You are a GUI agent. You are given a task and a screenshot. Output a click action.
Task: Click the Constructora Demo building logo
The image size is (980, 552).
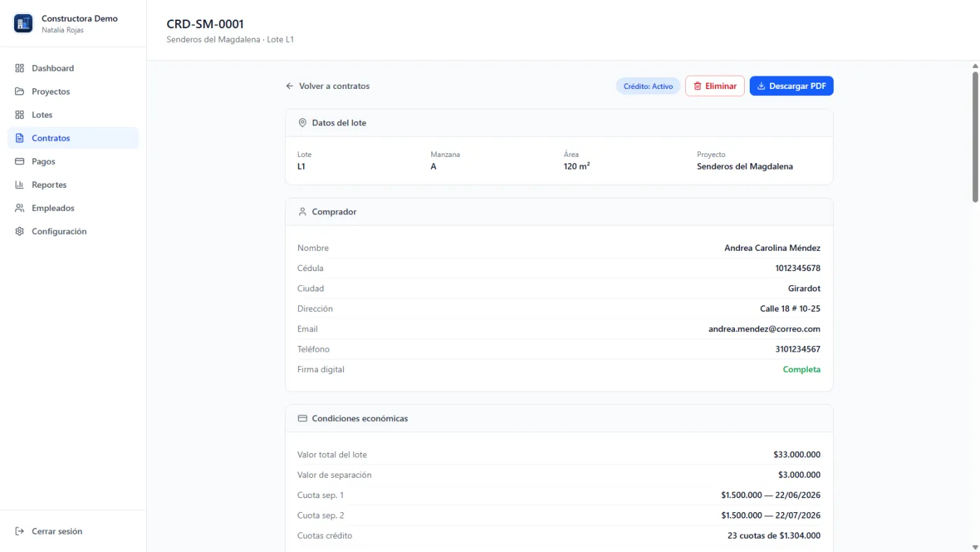[x=23, y=24]
